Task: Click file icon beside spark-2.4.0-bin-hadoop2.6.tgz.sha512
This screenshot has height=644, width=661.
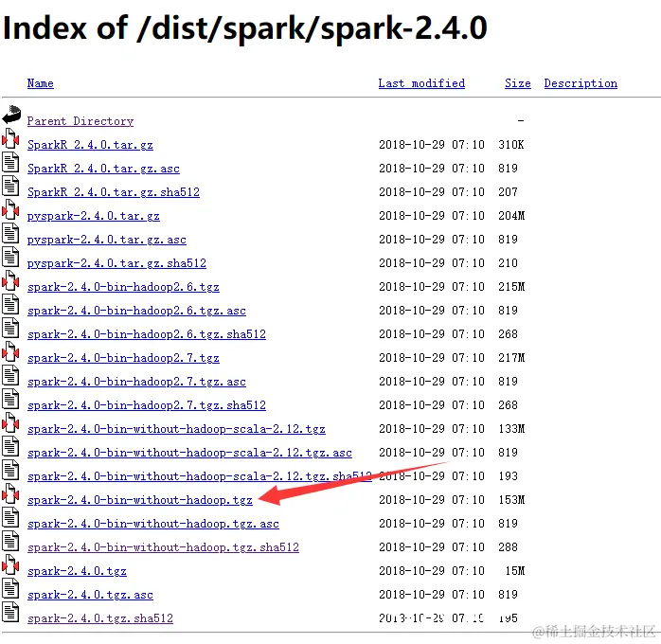Action: tap(10, 327)
